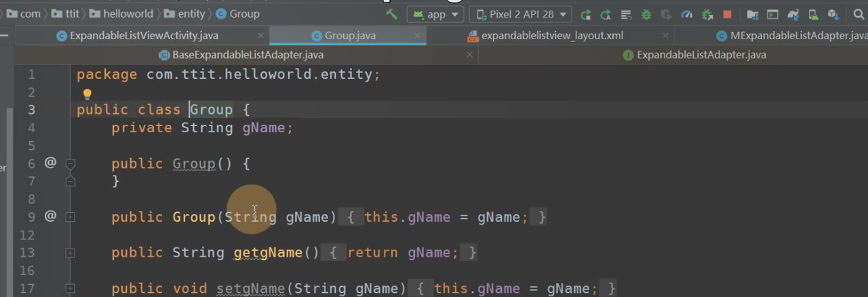Click Attach Debugger to Android Process icon
Viewport: 868px width, 297px height.
[x=707, y=14]
